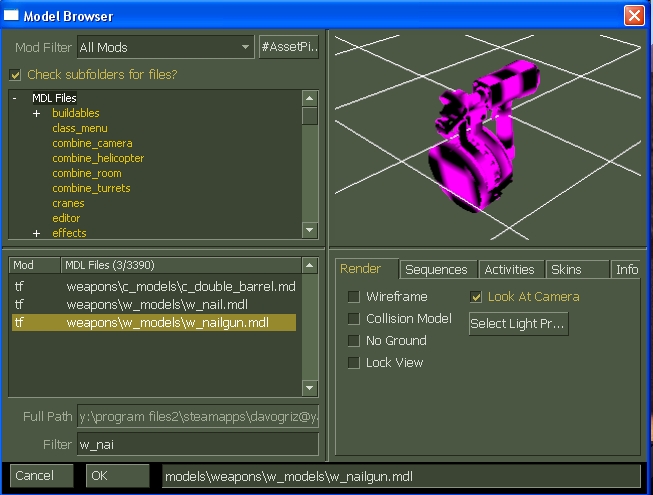Click the folder tree scrollbar thumb

click(309, 116)
